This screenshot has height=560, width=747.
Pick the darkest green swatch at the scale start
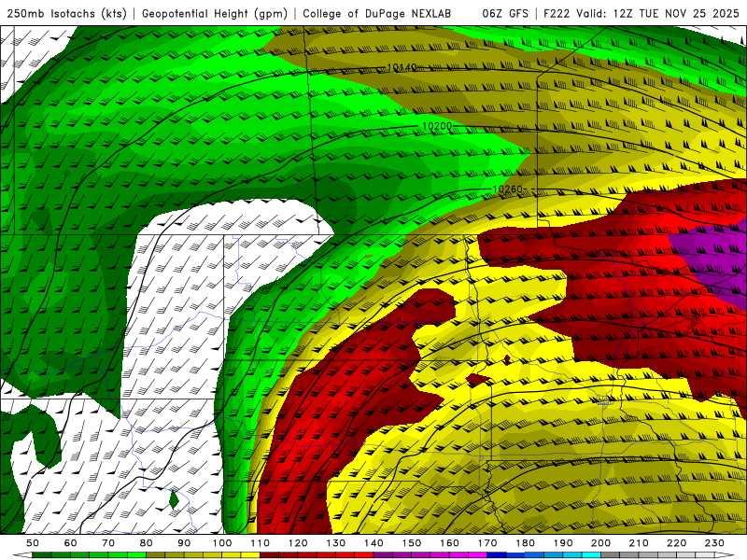click(42, 555)
